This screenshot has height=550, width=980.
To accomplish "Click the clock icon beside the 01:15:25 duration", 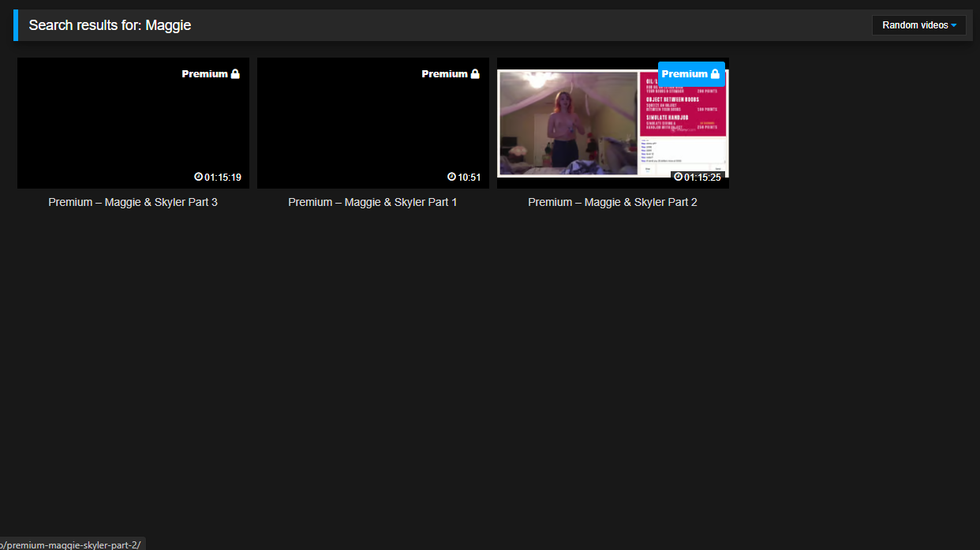I will (679, 177).
